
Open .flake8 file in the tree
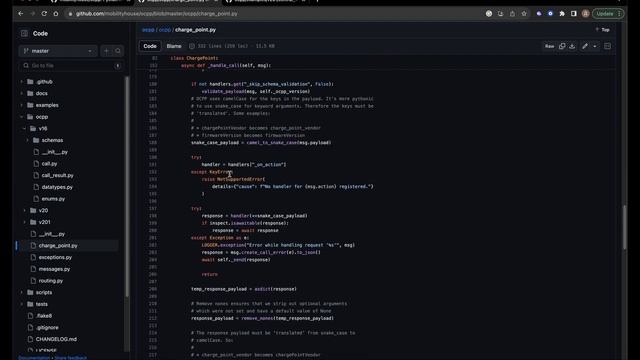pos(44,316)
